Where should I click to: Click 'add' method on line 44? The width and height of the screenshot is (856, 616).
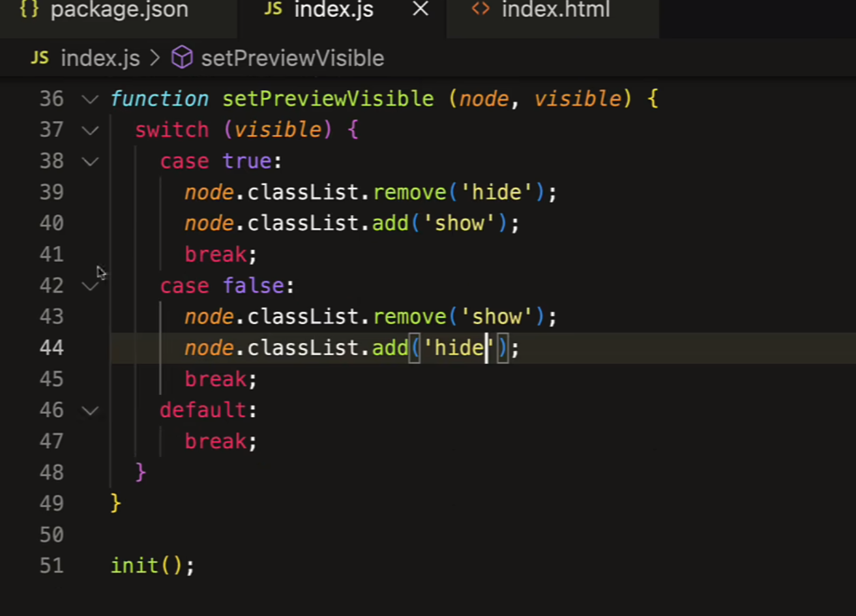click(391, 347)
